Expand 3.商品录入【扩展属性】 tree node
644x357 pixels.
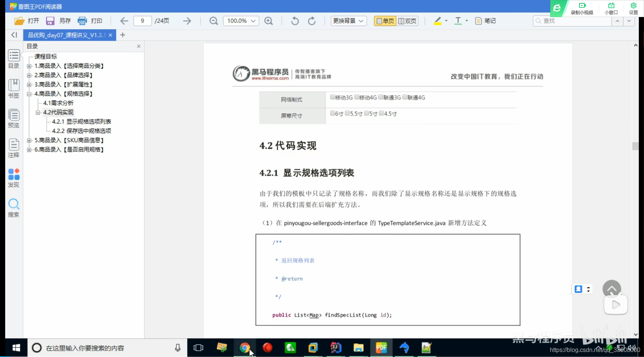click(29, 85)
